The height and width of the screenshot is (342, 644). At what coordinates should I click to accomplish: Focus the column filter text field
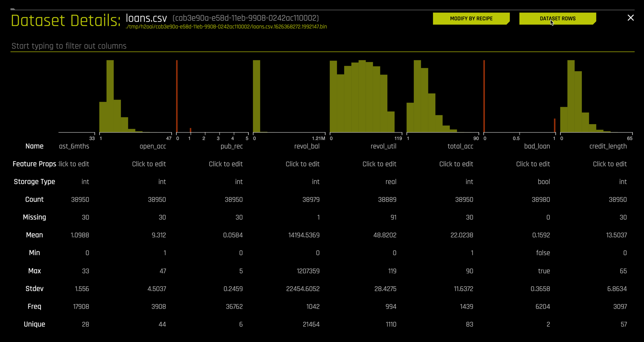point(321,46)
